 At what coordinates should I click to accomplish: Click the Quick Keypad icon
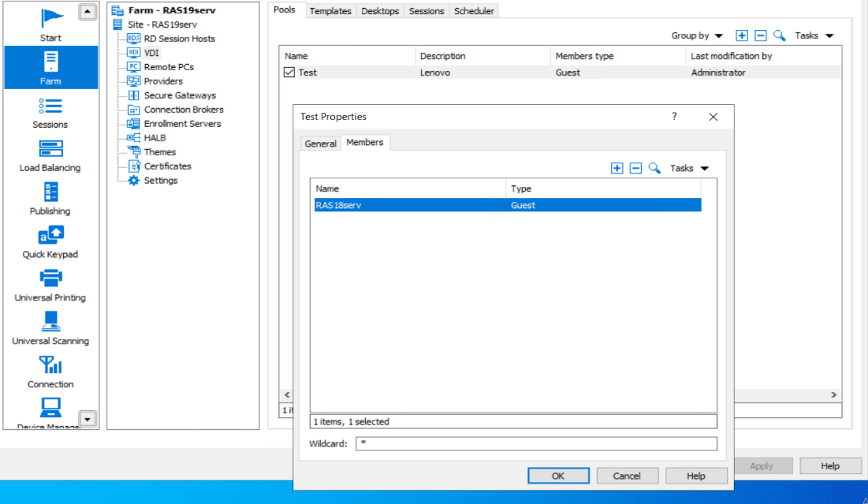click(50, 242)
